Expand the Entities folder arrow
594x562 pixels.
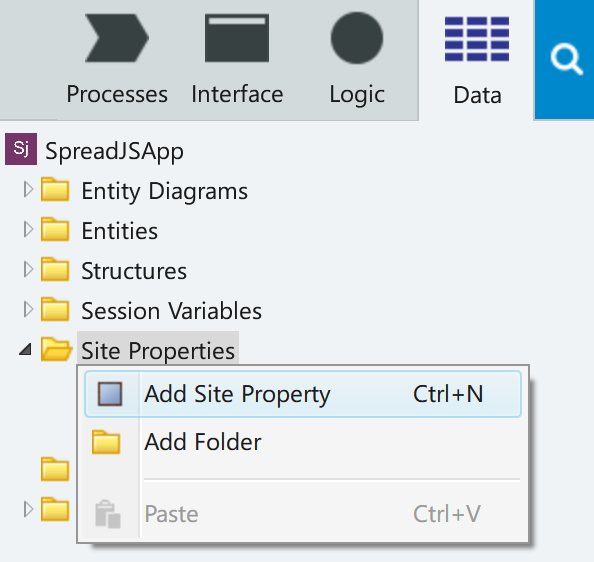coord(28,229)
